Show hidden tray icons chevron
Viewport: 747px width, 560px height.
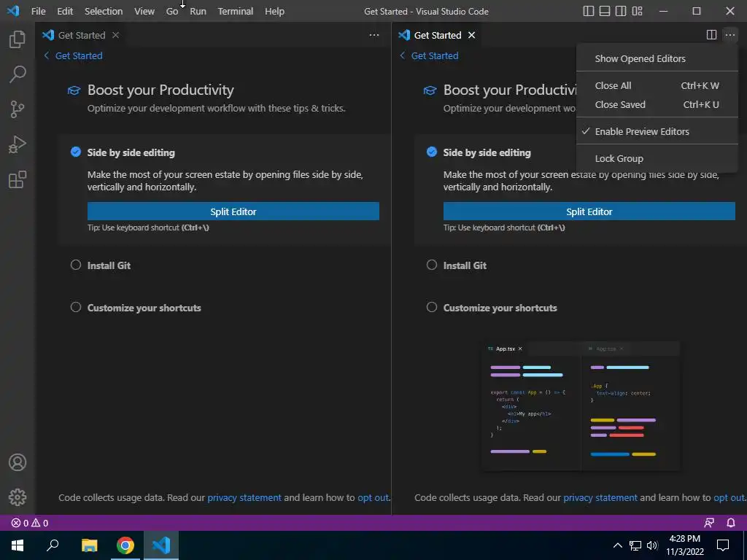click(617, 545)
